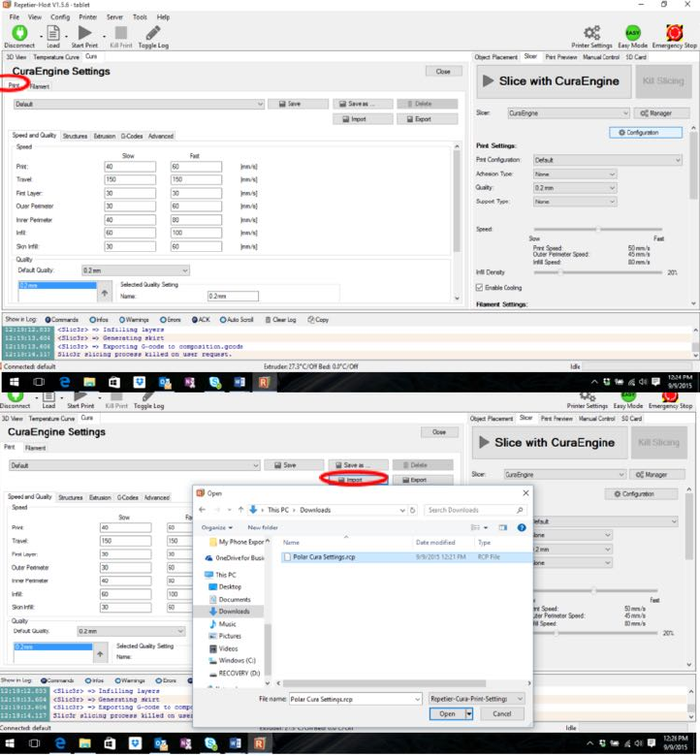Open the Organize dropdown in Open dialog
The image size is (700, 756).
point(216,527)
